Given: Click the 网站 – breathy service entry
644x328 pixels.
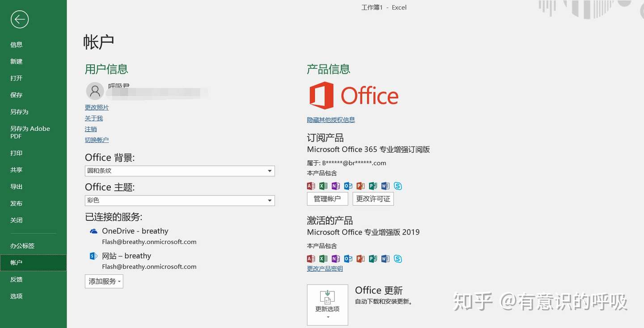Looking at the screenshot, I should coord(143,261).
